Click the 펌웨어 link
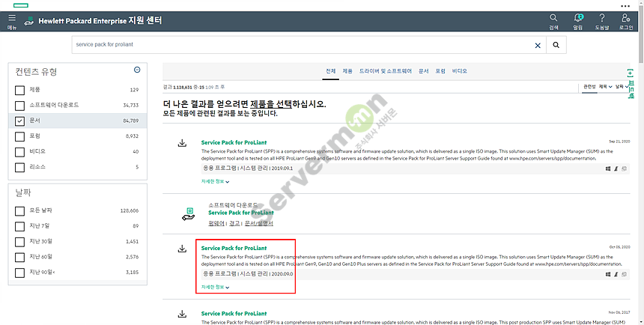The width and height of the screenshot is (644, 325). pyautogui.click(x=216, y=223)
